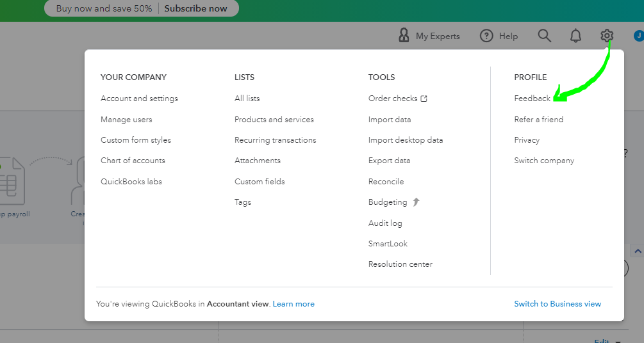Switch to Business view
The image size is (644, 343).
pos(557,304)
